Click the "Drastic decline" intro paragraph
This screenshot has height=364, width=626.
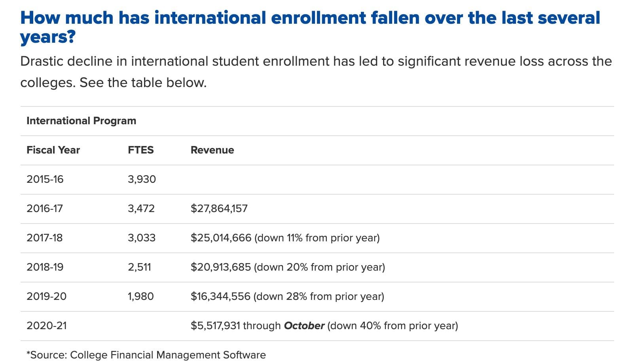coord(316,72)
